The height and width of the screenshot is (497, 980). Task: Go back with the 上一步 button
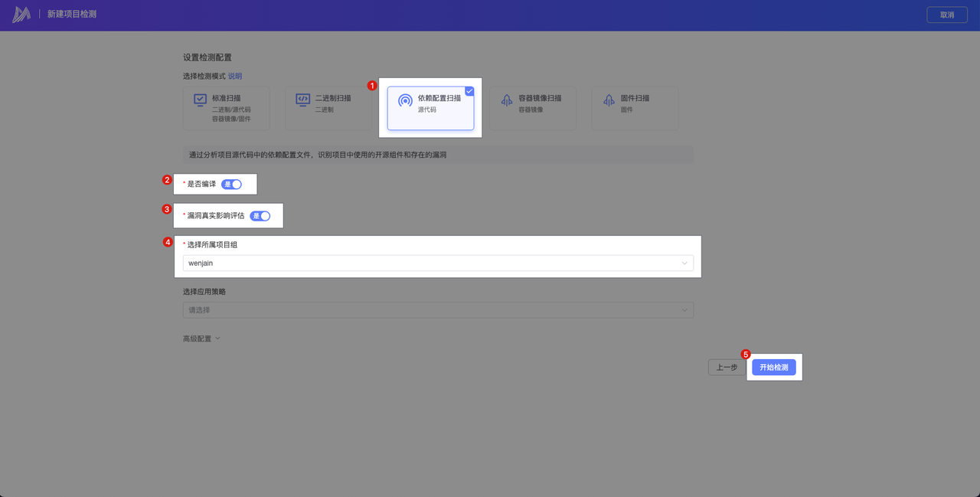click(726, 368)
